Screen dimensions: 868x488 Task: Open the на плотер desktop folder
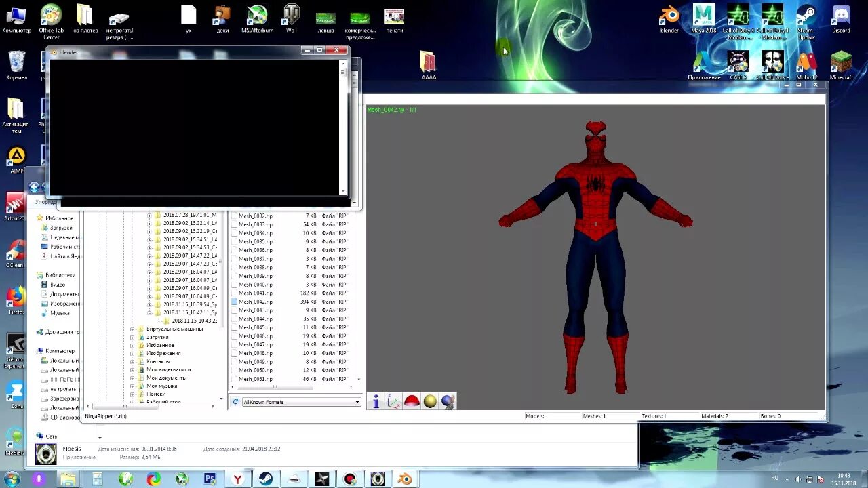click(x=85, y=19)
